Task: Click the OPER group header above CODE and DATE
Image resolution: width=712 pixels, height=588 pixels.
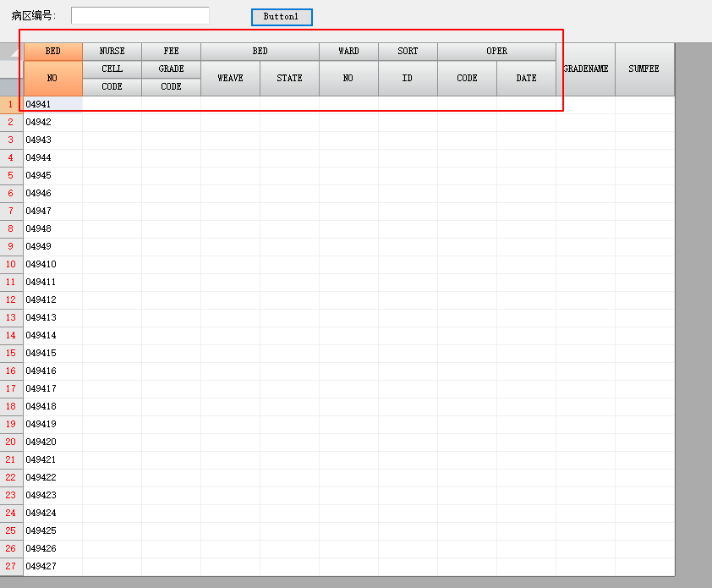Action: pyautogui.click(x=496, y=52)
